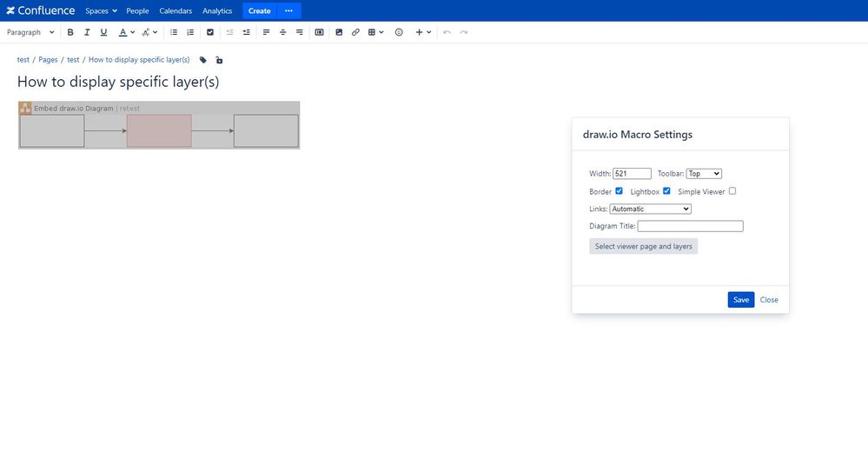Viewport: 868px width, 472px height.
Task: Toggle the Lightbox checkbox
Action: pos(666,191)
